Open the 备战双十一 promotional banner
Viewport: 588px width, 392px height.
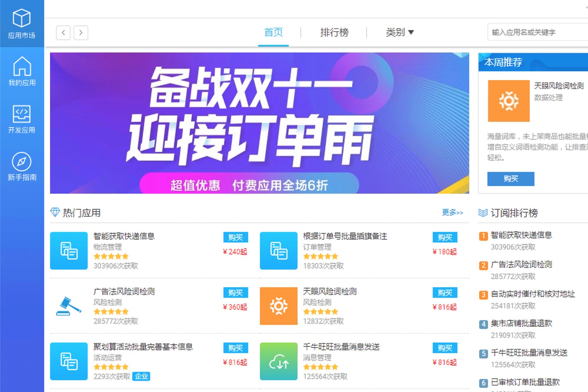[260, 123]
